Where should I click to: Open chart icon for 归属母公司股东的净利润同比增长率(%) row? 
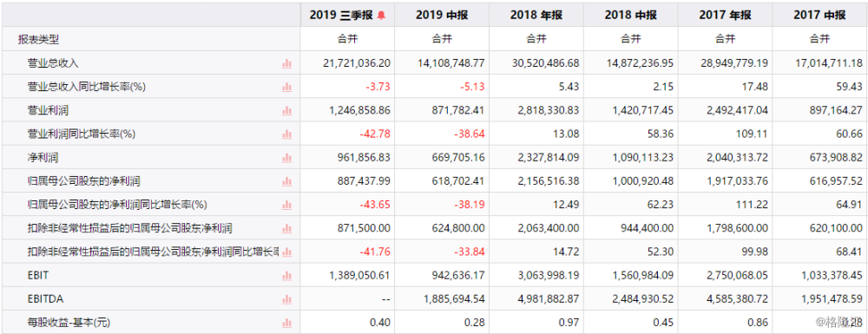click(286, 205)
